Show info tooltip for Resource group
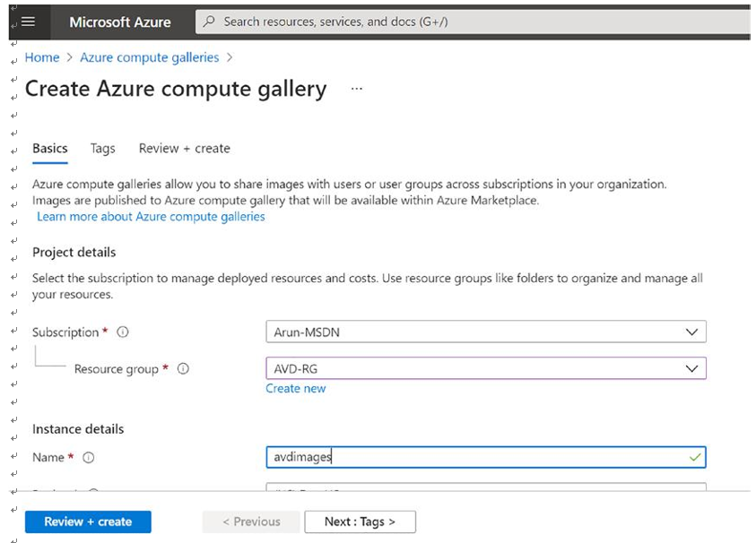The width and height of the screenshot is (756, 543). pos(183,368)
